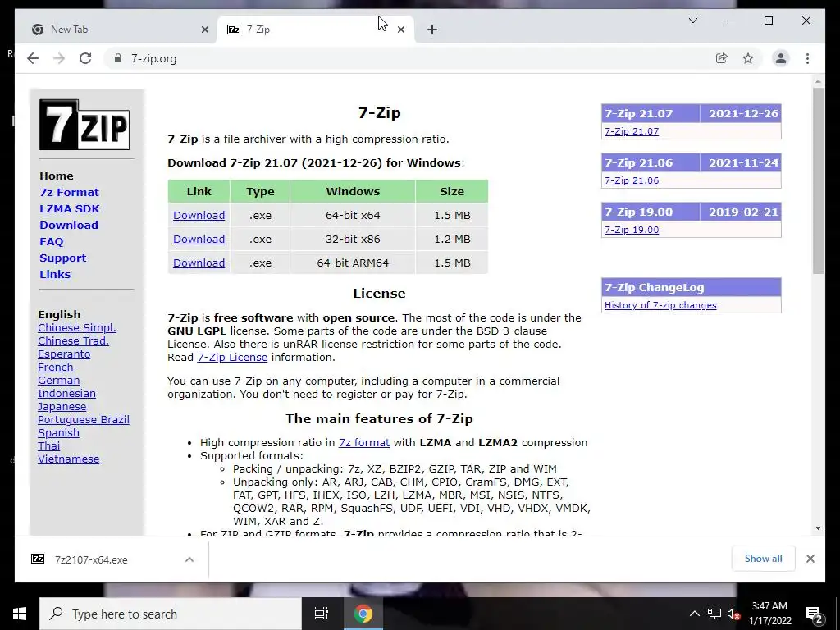The height and width of the screenshot is (630, 840).
Task: Open History of 7-zip changes
Action: click(660, 305)
